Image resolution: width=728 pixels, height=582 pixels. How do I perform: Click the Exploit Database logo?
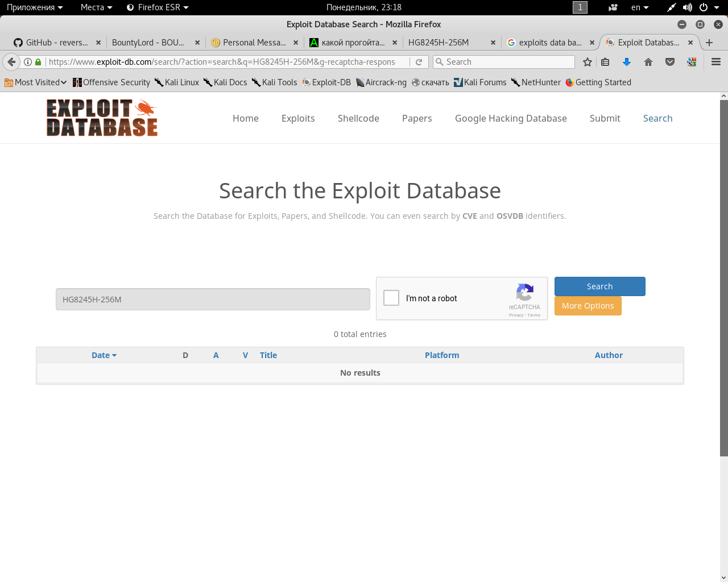tap(102, 118)
